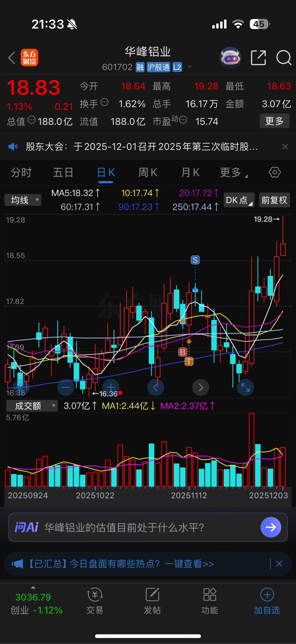
Task: Open 发帖 in bottom bar
Action: (152, 602)
